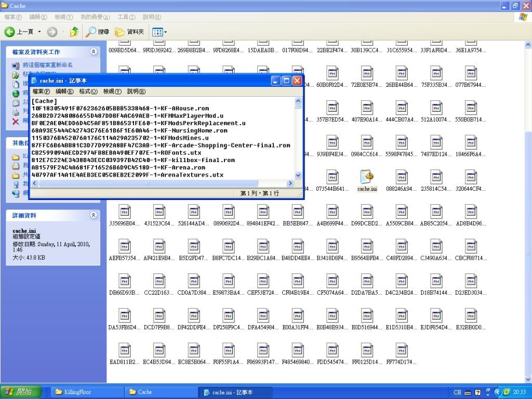532x399 pixels.
Task: Select the cache.ini file icon
Action: pyautogui.click(x=367, y=178)
